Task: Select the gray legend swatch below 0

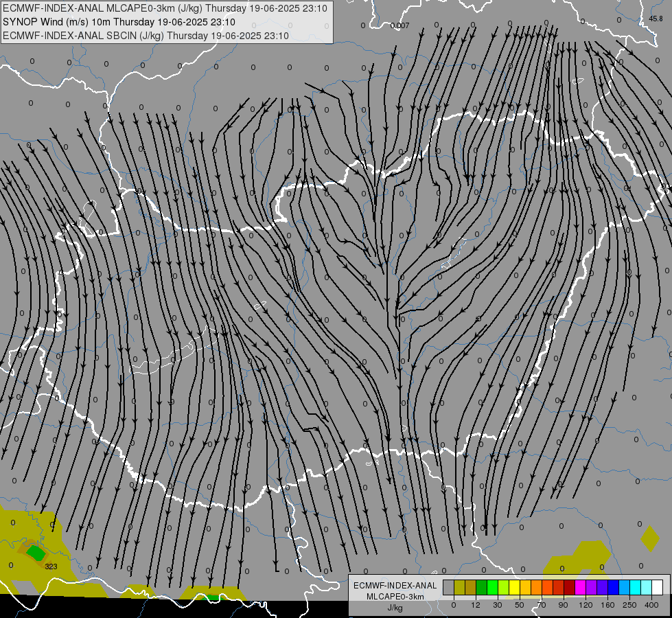Action: tap(449, 588)
